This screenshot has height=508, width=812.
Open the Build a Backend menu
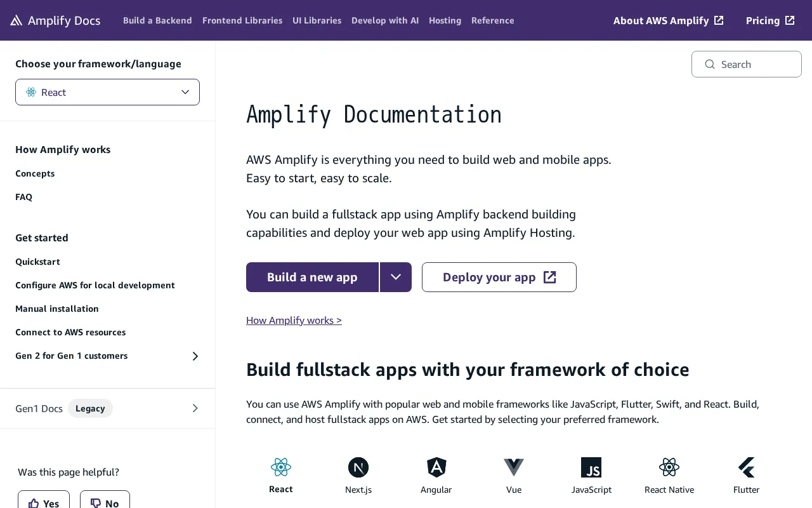(157, 20)
